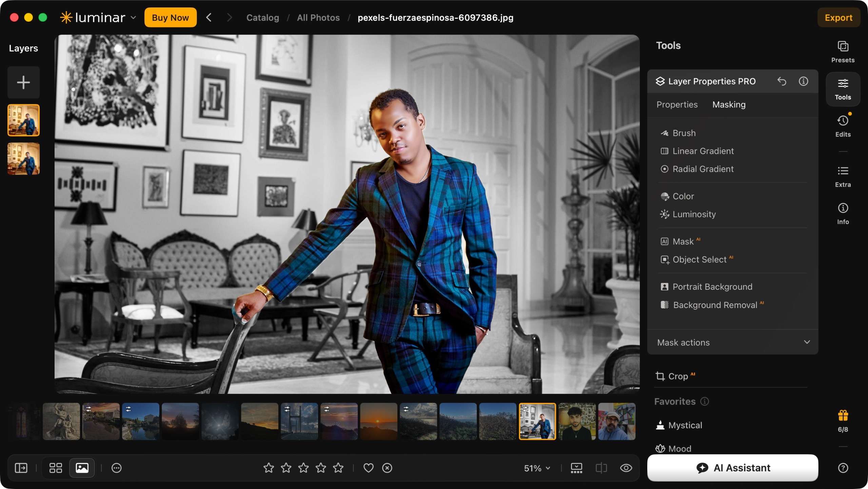Image resolution: width=868 pixels, height=489 pixels.
Task: Open the gift 6/8 rewards icon
Action: coord(843,421)
